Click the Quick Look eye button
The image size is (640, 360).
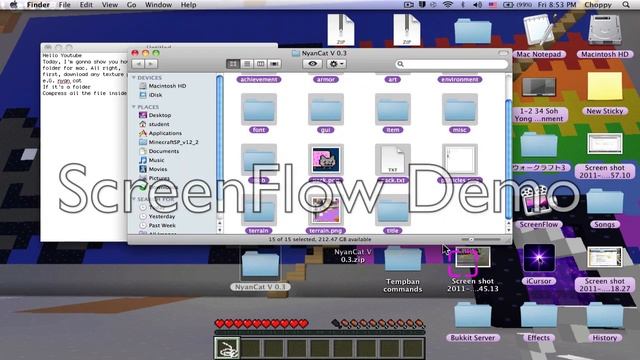(x=313, y=64)
